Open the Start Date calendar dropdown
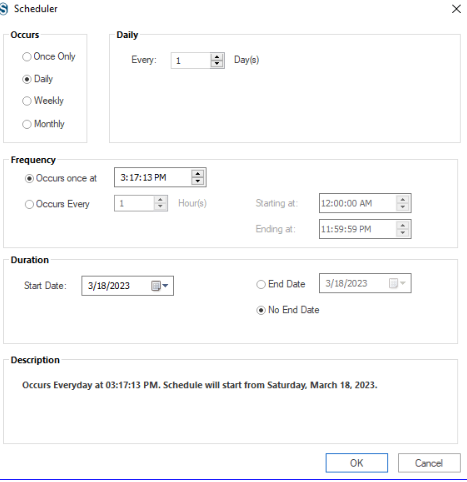 click(160, 286)
